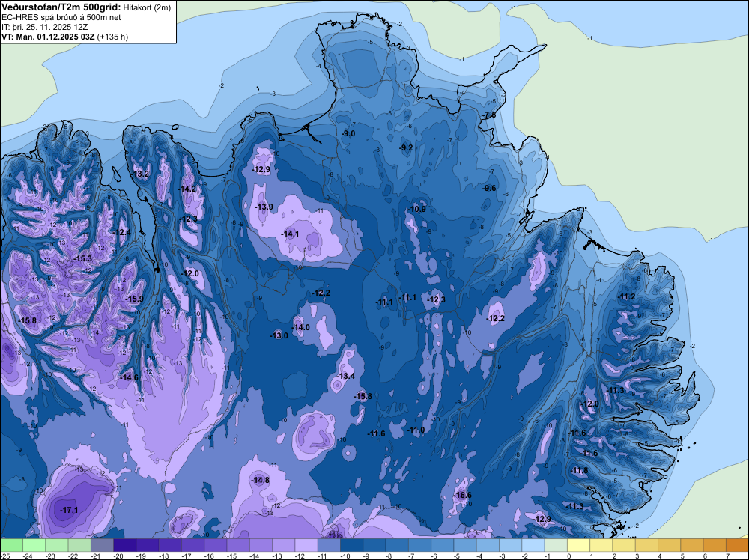Click the -9.2 temperature value
749x560 pixels.
tap(406, 147)
